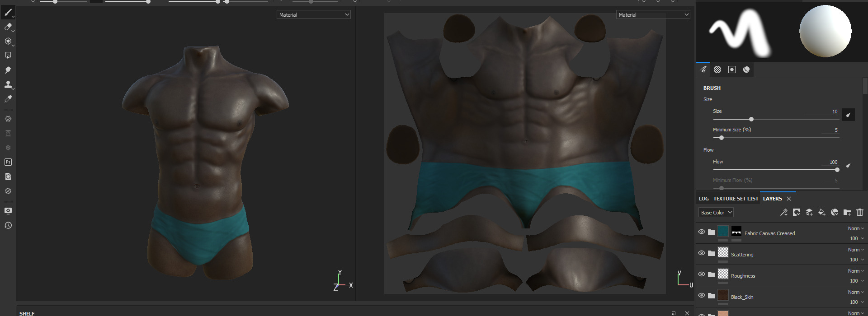Toggle visibility of the Scattering layer
Image resolution: width=868 pixels, height=316 pixels.
click(701, 253)
